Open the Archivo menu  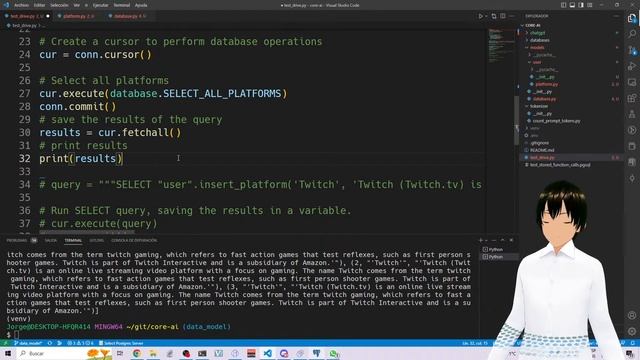pos(21,5)
